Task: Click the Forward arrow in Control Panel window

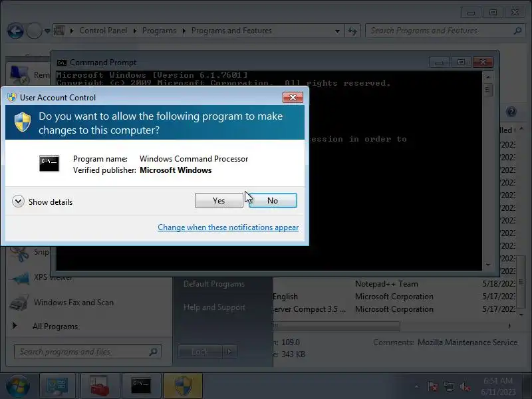Action: tap(34, 31)
